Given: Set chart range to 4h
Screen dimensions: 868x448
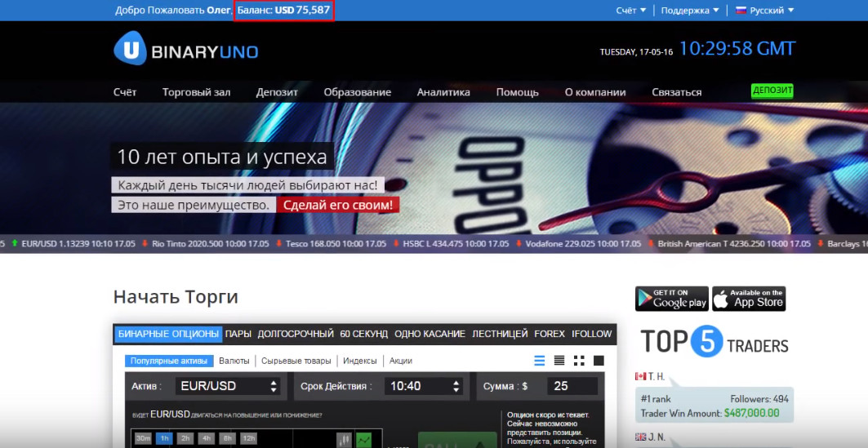Looking at the screenshot, I should tap(207, 438).
